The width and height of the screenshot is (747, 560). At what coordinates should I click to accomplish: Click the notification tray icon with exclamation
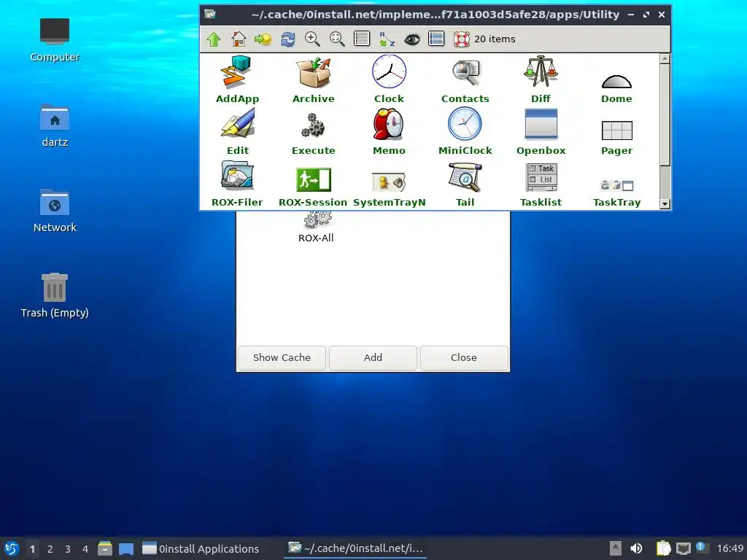(x=702, y=548)
